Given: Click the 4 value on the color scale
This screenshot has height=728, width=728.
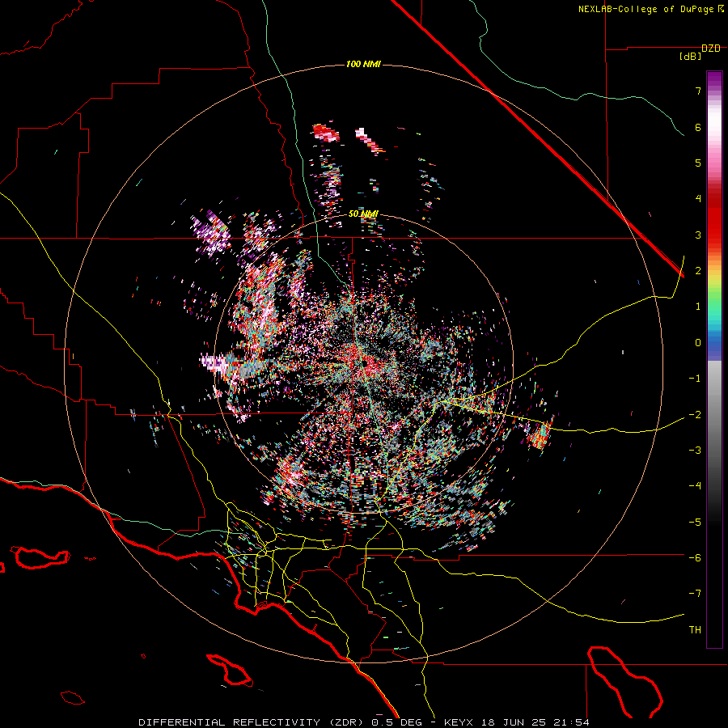Looking at the screenshot, I should (698, 199).
